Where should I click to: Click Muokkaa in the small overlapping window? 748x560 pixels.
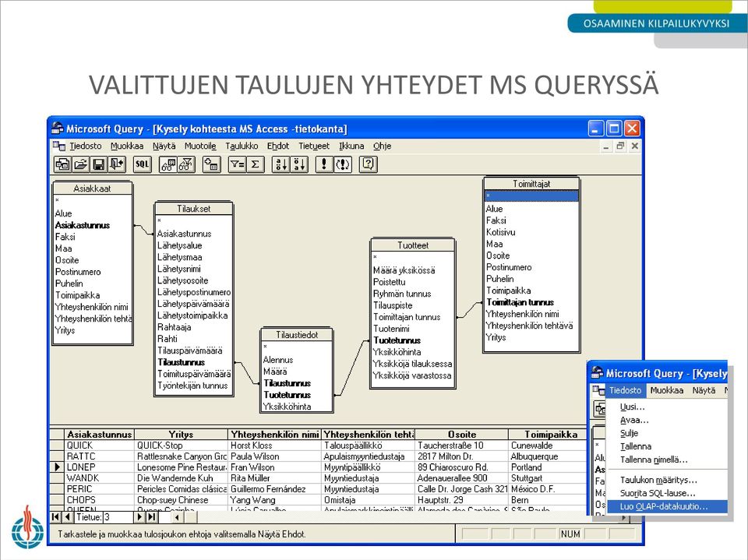666,390
